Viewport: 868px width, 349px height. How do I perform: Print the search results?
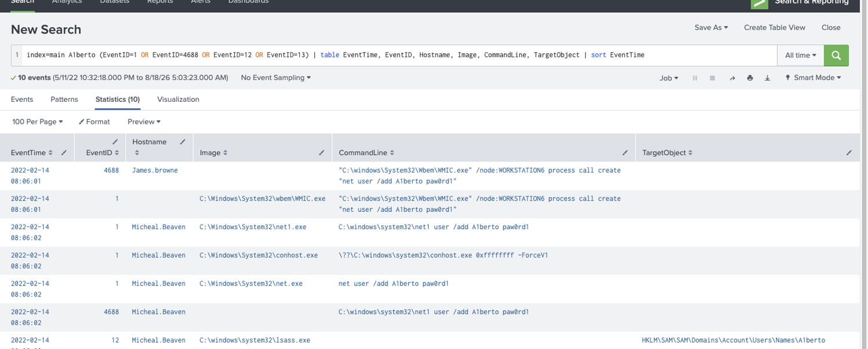pos(750,78)
